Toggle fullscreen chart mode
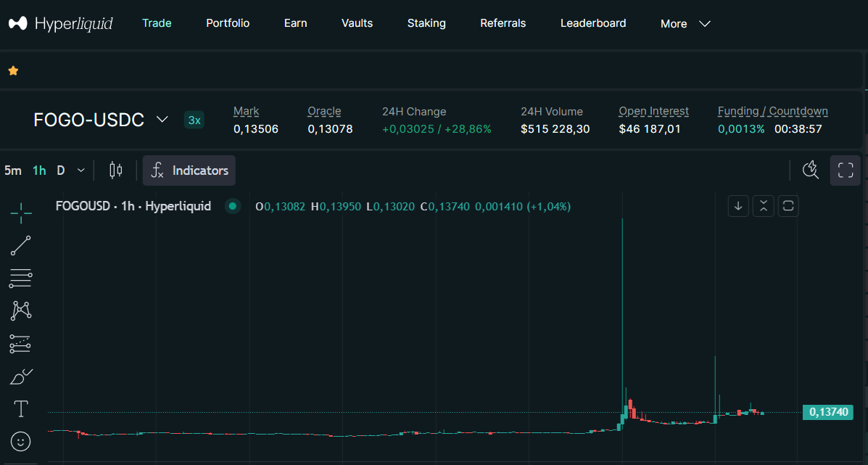Viewport: 868px width, 465px height. click(x=846, y=170)
